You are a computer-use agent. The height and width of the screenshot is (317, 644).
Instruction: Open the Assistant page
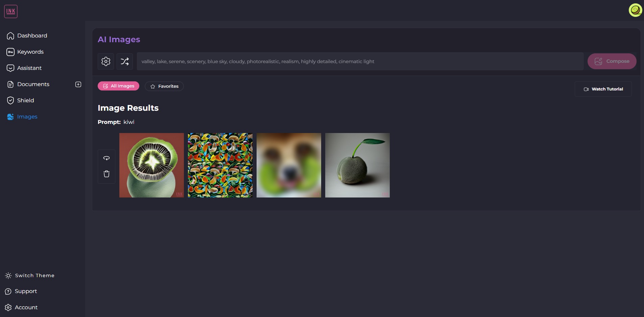tap(24, 68)
